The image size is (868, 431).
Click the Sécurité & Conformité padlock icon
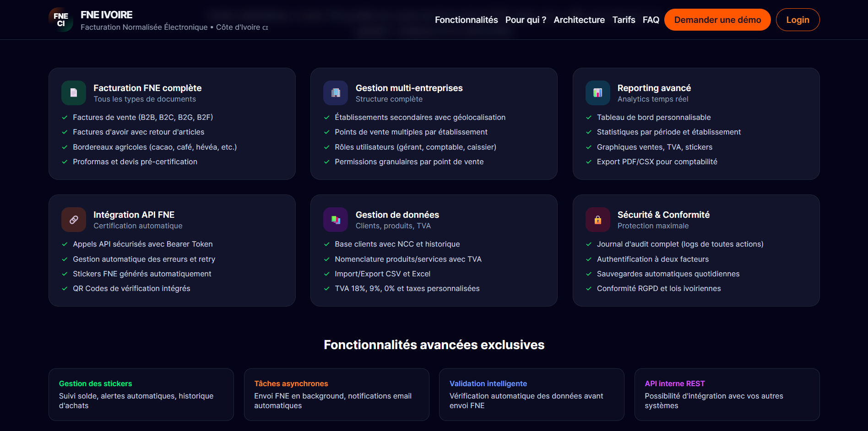[x=597, y=220]
